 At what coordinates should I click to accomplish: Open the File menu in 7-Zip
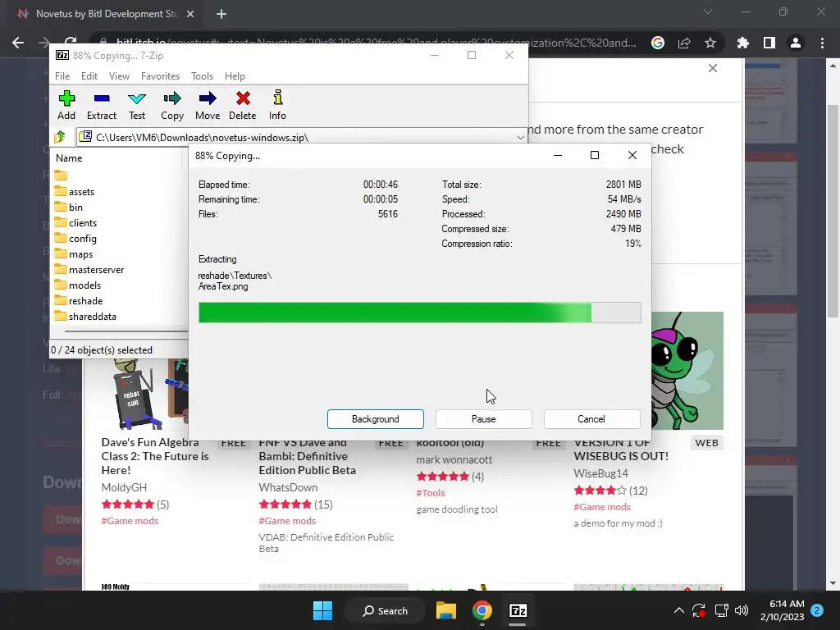tap(62, 76)
